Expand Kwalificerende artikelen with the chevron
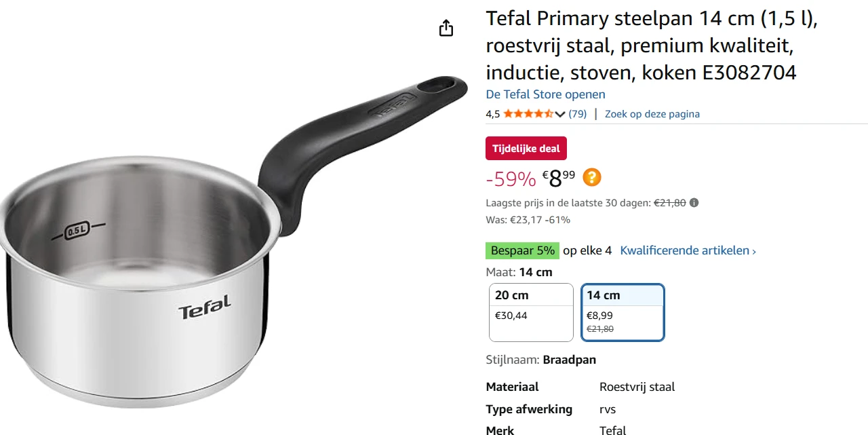Screen dimensions: 868x435 pos(753,250)
